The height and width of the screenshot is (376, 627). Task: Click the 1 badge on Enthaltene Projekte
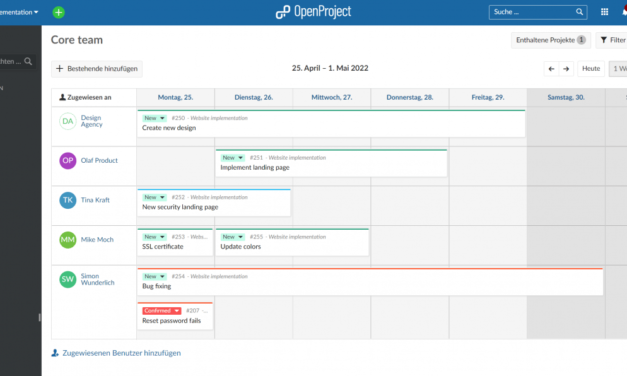pos(581,40)
